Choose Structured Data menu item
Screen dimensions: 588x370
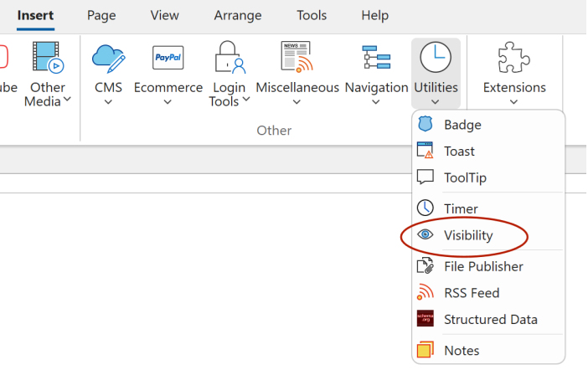(490, 320)
